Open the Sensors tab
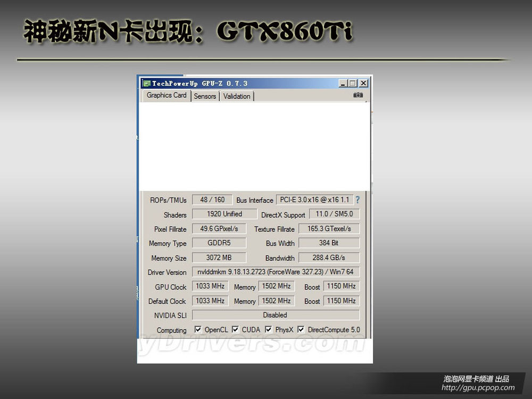 (205, 96)
